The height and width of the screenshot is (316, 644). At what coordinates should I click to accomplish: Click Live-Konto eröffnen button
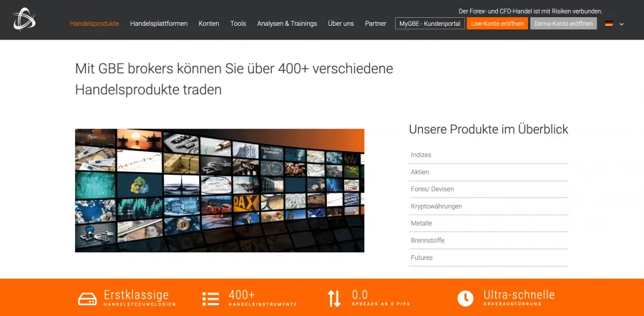point(497,24)
